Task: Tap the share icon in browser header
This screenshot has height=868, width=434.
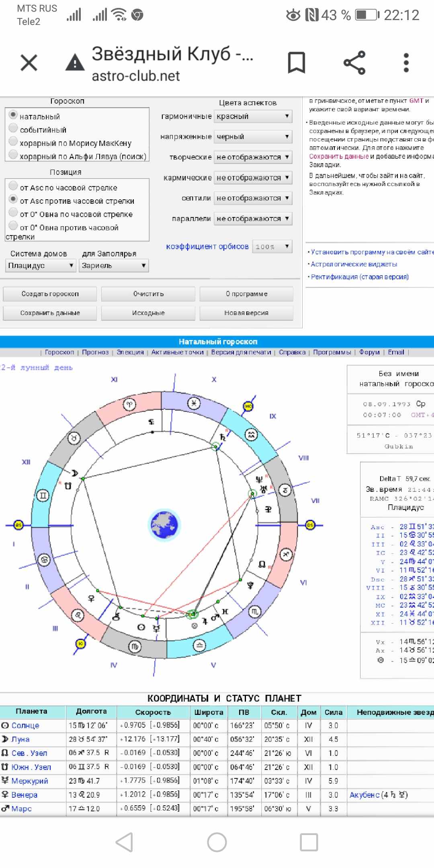Action: tap(354, 63)
